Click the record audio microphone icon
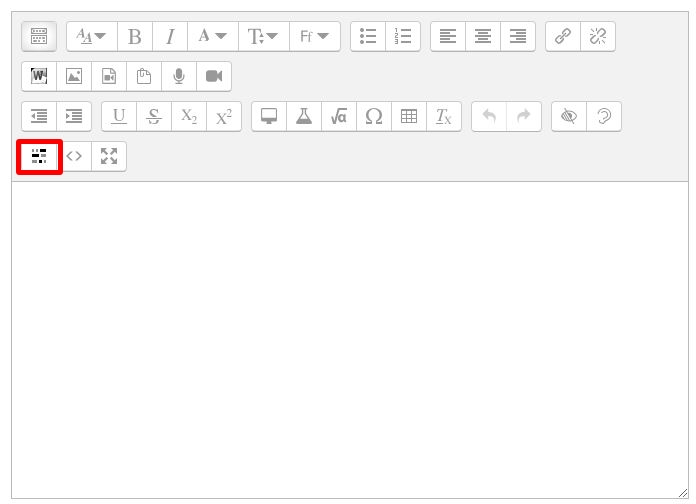The width and height of the screenshot is (696, 504). [179, 76]
